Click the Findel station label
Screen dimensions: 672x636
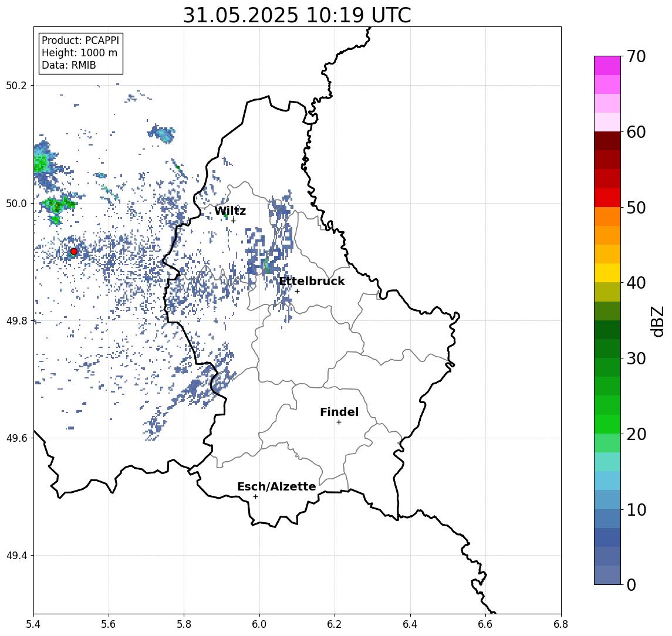coord(339,412)
